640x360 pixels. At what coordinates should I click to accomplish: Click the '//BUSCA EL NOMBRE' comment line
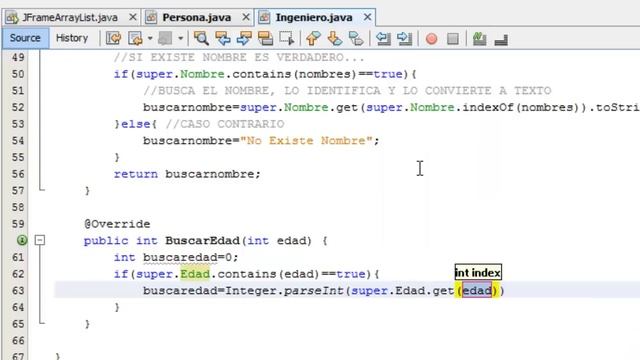click(347, 91)
